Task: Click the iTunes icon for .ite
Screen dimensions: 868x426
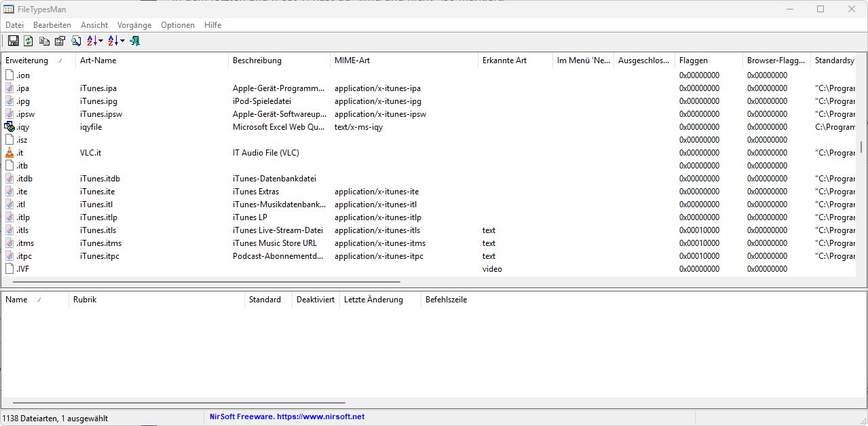Action: coord(10,192)
